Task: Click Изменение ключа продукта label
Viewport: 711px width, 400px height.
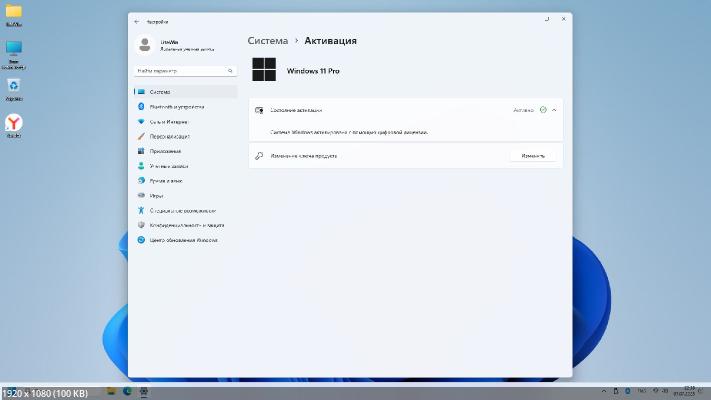Action: (x=304, y=156)
